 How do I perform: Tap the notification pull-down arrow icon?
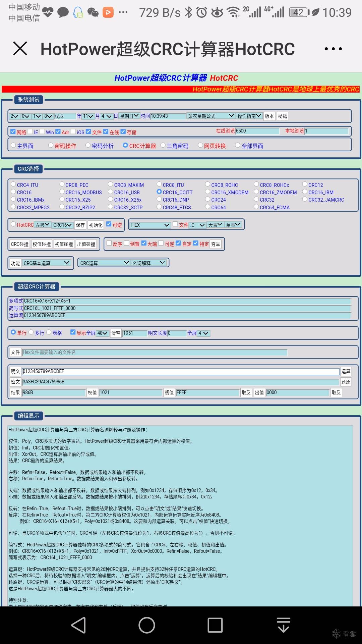[x=284, y=625]
